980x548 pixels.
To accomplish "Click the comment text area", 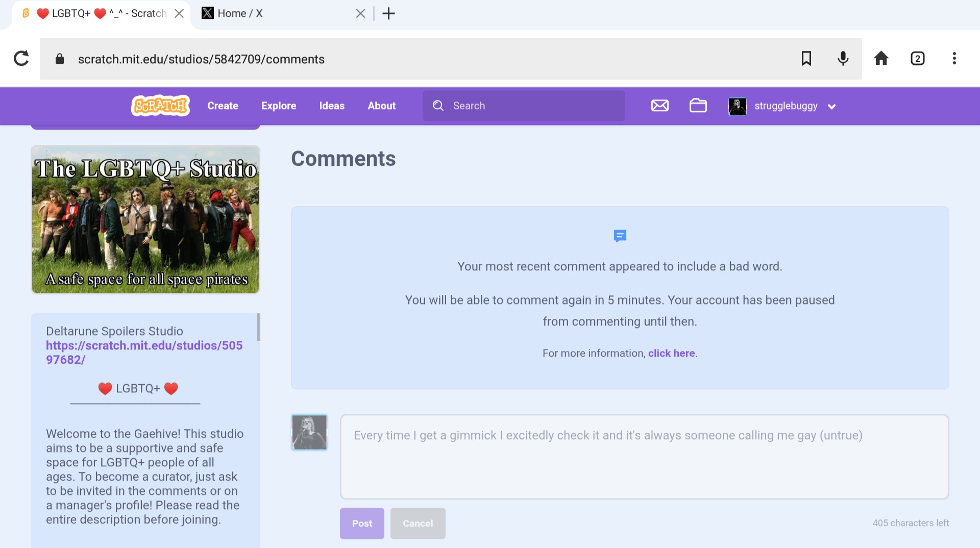I will pyautogui.click(x=644, y=457).
